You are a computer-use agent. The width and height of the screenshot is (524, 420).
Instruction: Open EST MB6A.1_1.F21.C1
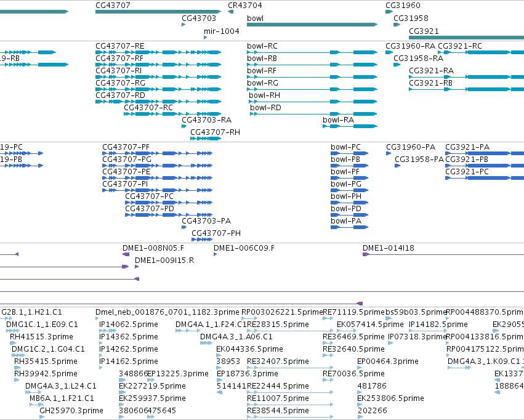coord(62,398)
